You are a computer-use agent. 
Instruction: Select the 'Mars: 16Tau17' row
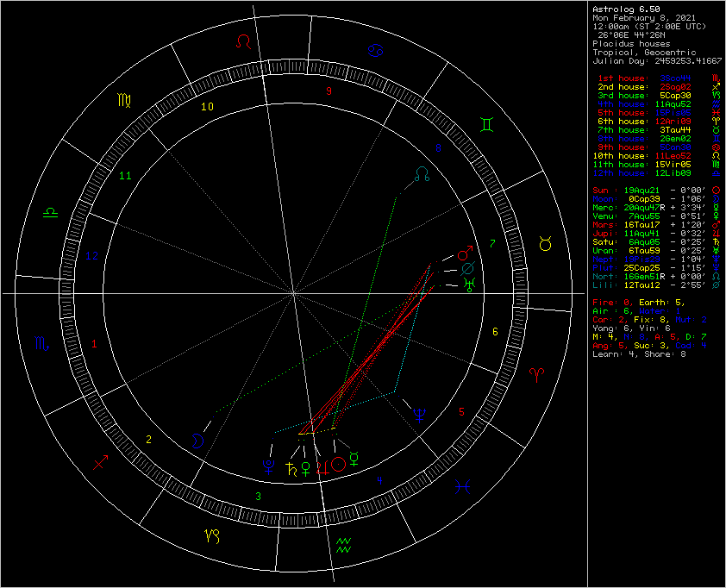pyautogui.click(x=656, y=225)
